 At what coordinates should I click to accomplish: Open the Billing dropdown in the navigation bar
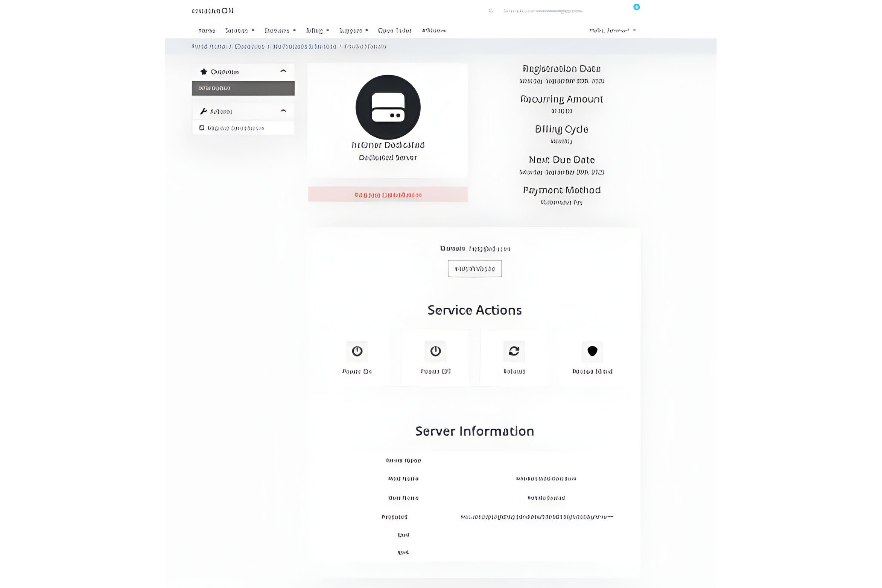pos(318,30)
